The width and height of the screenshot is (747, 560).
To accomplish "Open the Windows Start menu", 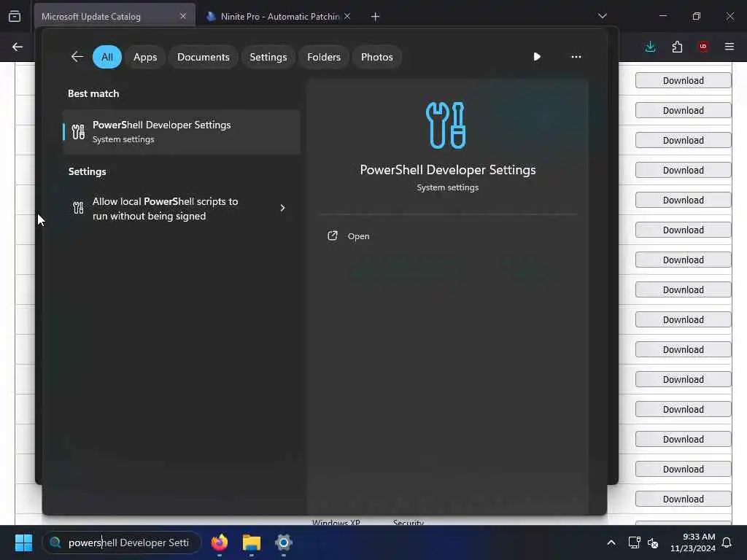I will pos(23,542).
